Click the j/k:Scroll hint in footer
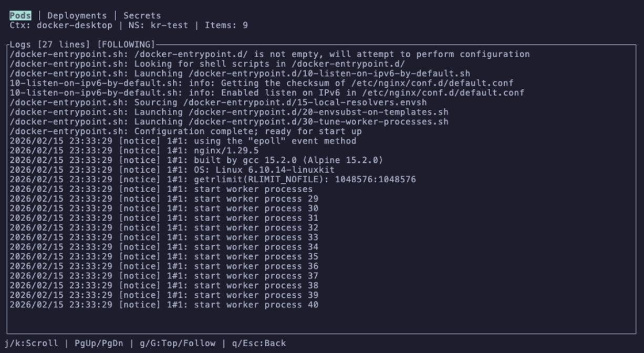This screenshot has height=353, width=644. 31,344
